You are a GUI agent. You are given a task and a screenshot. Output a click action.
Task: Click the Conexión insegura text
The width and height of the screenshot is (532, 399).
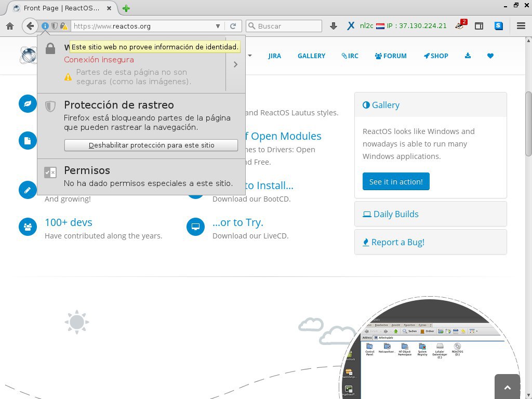99,60
